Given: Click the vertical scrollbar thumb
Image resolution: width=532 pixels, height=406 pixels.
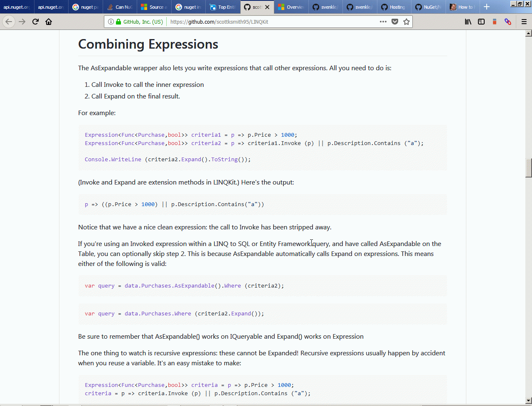Looking at the screenshot, I should click(529, 168).
